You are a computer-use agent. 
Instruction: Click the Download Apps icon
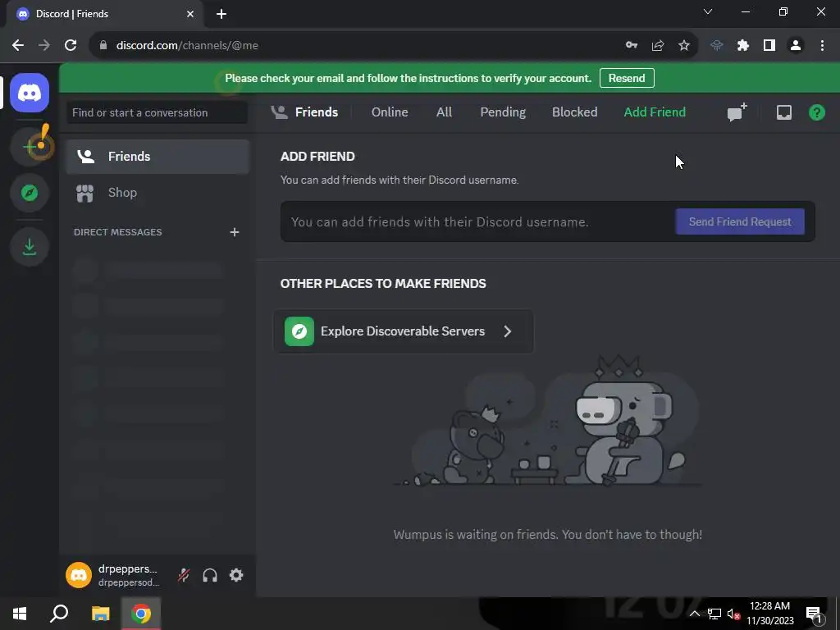point(30,246)
